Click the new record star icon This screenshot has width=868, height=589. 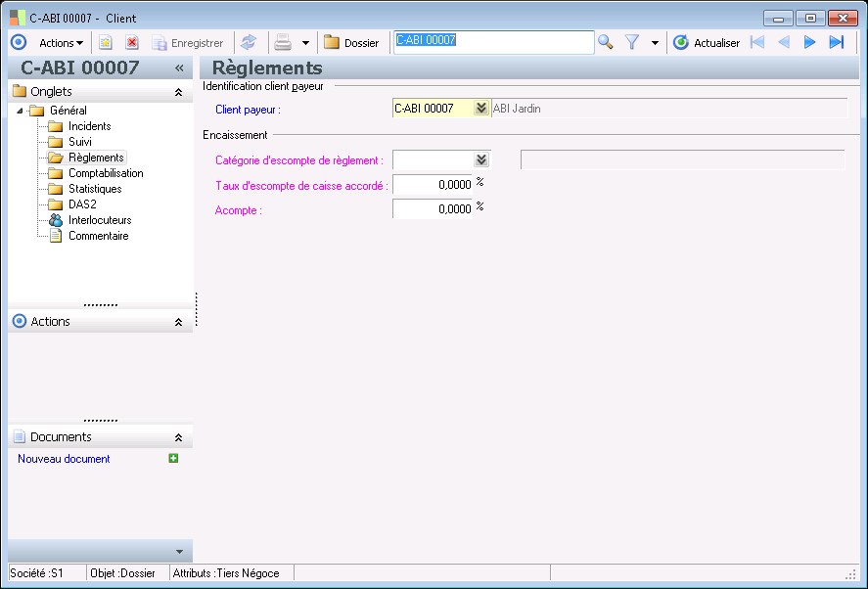point(105,43)
